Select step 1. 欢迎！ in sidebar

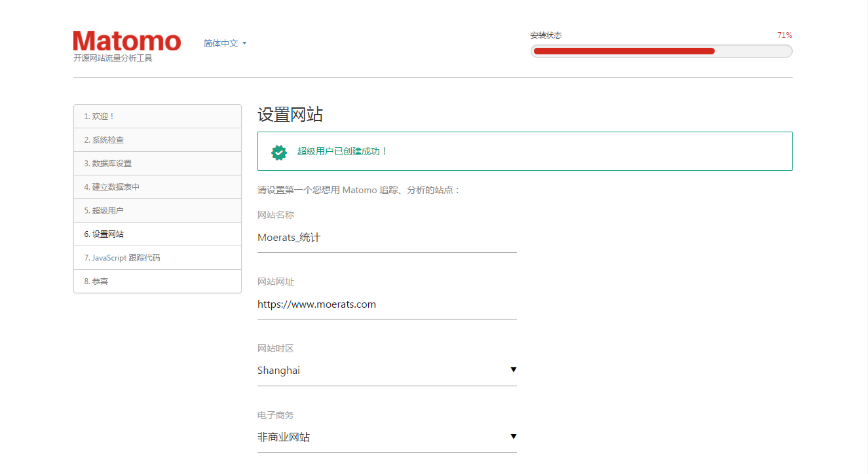157,117
